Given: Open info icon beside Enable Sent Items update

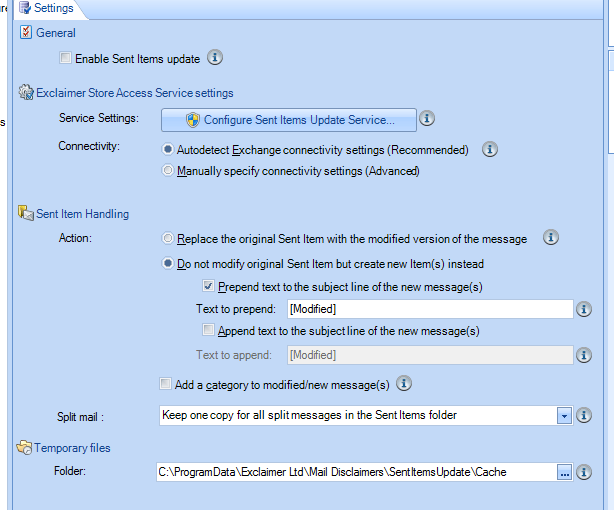Looking at the screenshot, I should 215,58.
